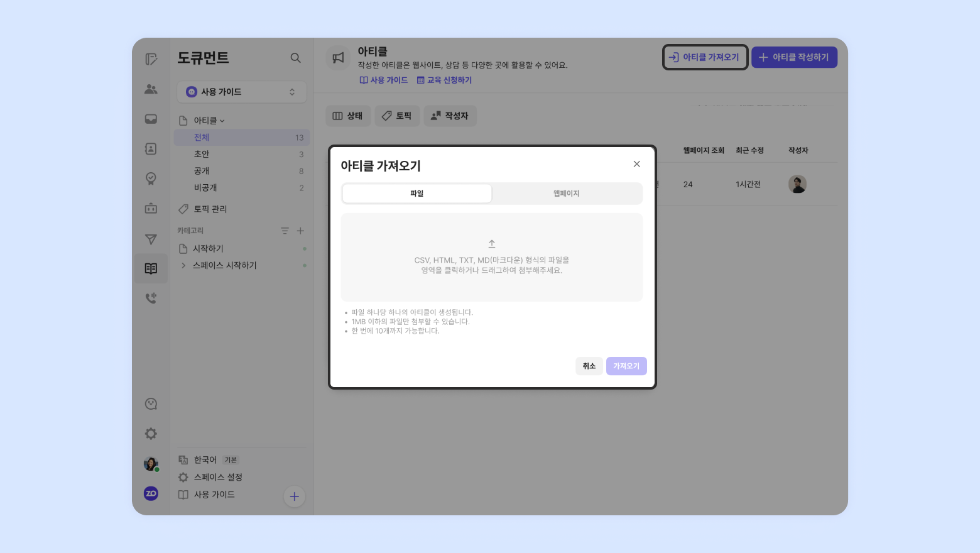The height and width of the screenshot is (553, 980).
Task: Open the status filter dropdown
Action: tap(348, 116)
